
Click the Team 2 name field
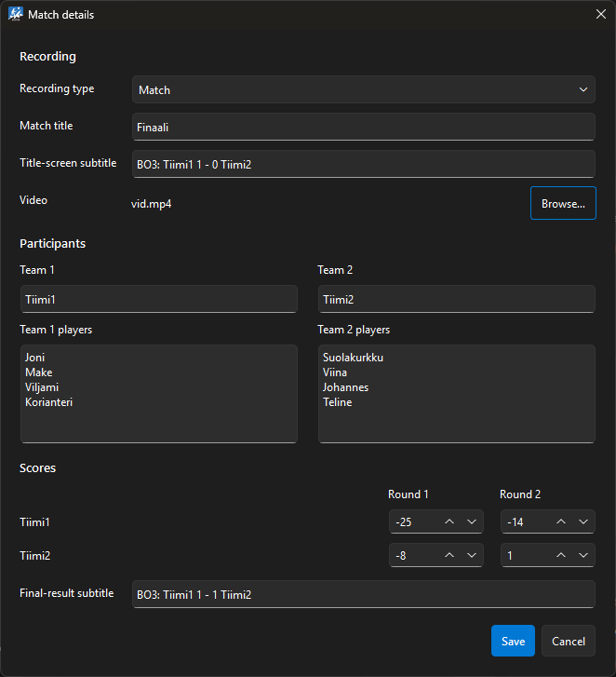(x=456, y=299)
